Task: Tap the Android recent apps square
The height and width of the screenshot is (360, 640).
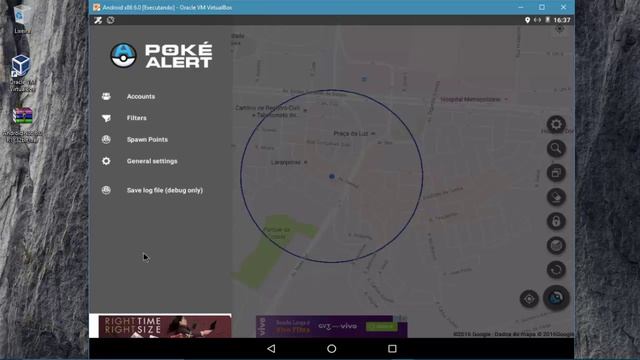Action: pos(392,349)
